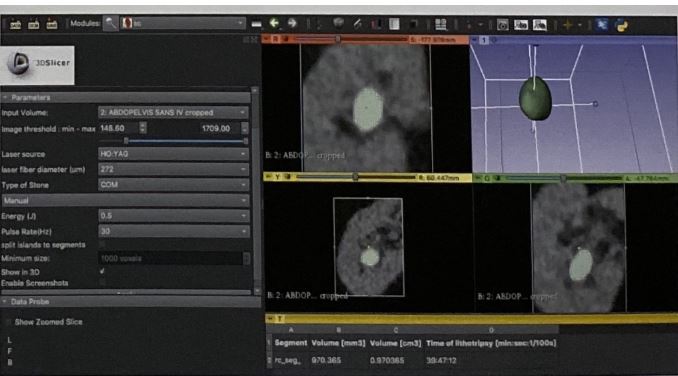
Task: Open the Pulse Rate (Hz) dropdown
Action: [173, 231]
